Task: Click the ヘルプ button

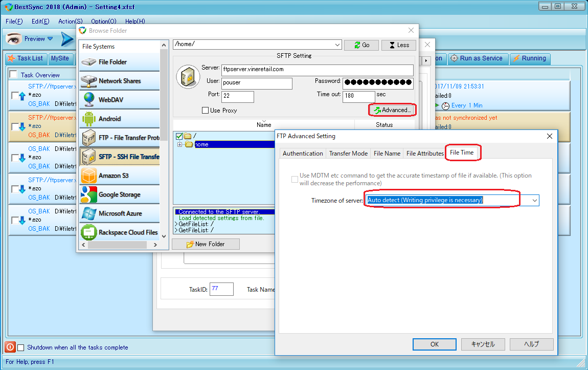Action: pyautogui.click(x=532, y=344)
